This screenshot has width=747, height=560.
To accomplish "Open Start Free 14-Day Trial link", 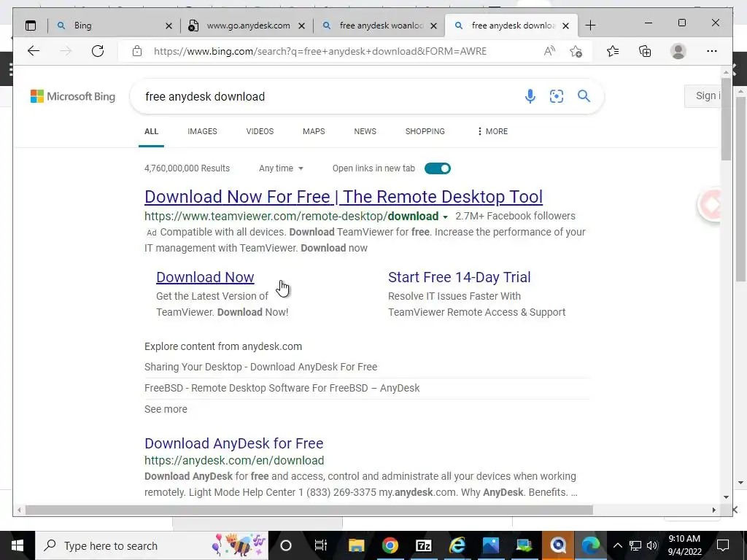I will point(460,277).
